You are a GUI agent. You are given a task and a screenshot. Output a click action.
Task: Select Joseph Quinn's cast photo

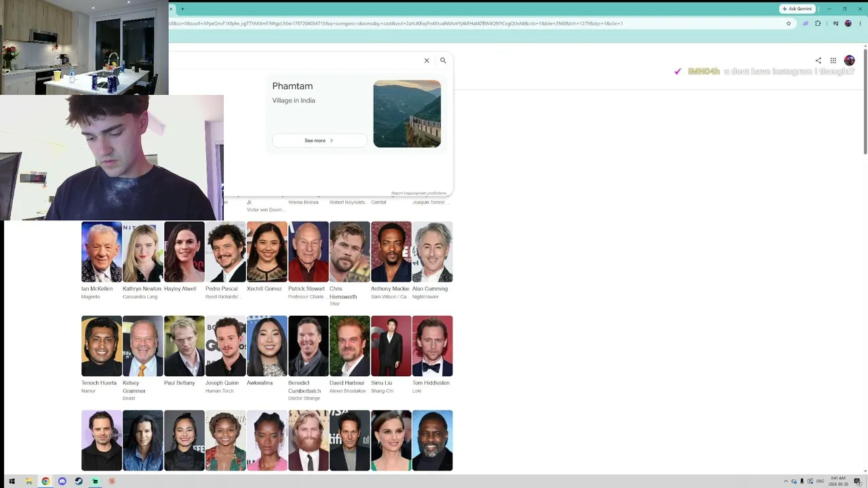point(226,346)
